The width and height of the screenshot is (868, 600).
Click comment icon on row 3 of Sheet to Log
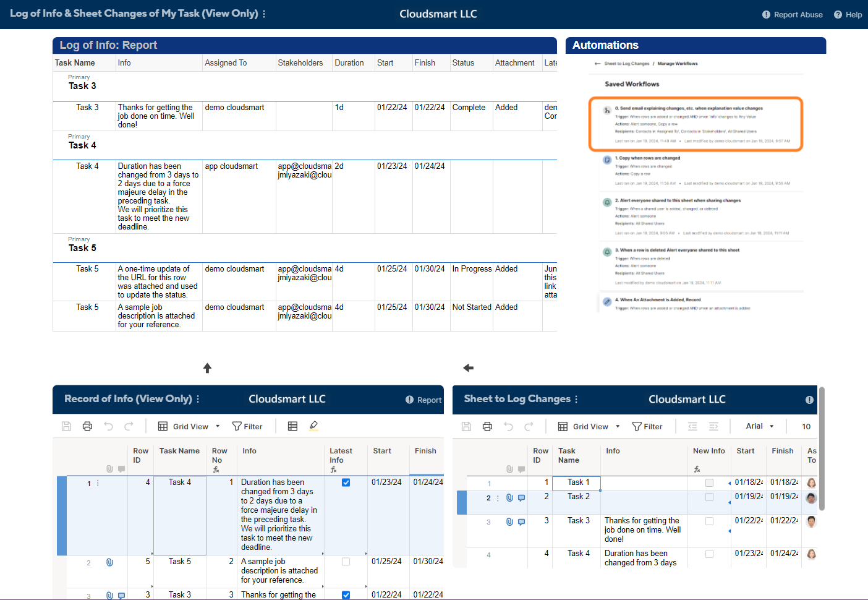521,521
